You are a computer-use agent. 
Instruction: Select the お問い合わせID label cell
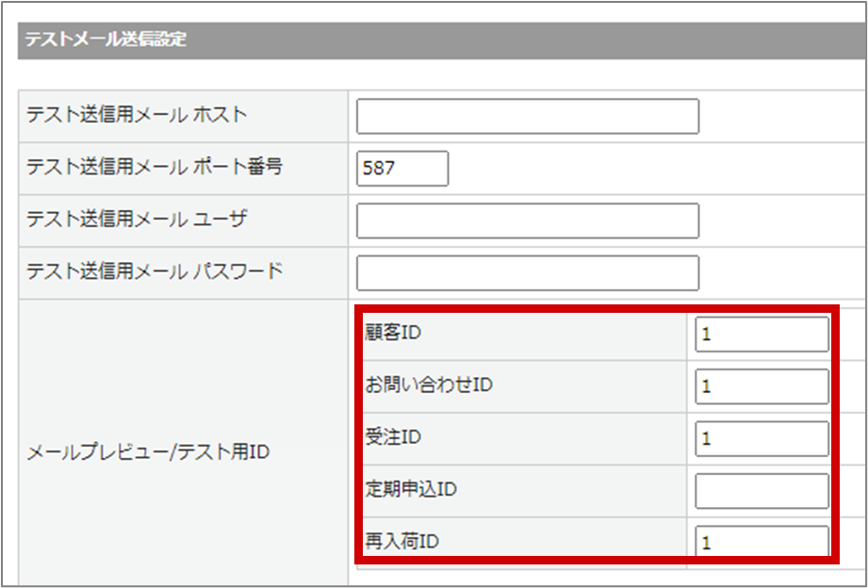[429, 385]
